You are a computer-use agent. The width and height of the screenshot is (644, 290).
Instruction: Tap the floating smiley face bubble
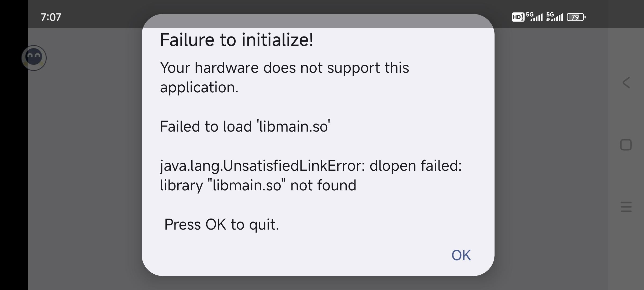click(x=34, y=58)
